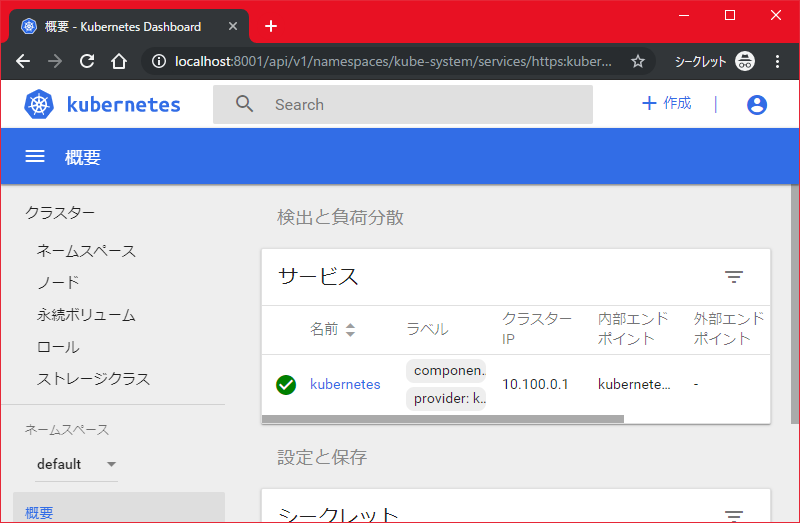800x523 pixels.
Task: Click the incognito シークレット icon
Action: pos(744,61)
